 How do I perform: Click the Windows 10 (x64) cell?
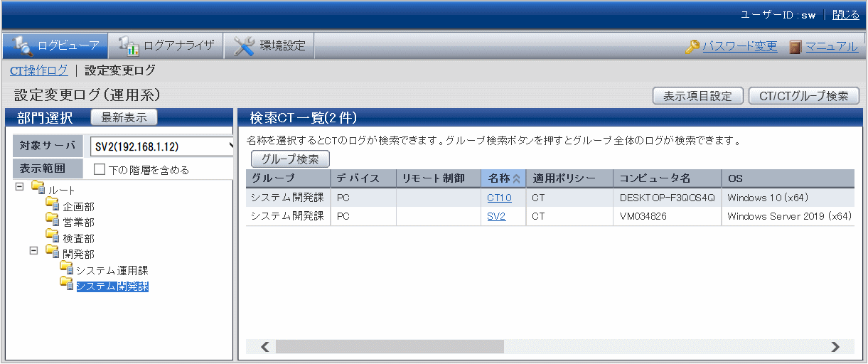(788, 198)
